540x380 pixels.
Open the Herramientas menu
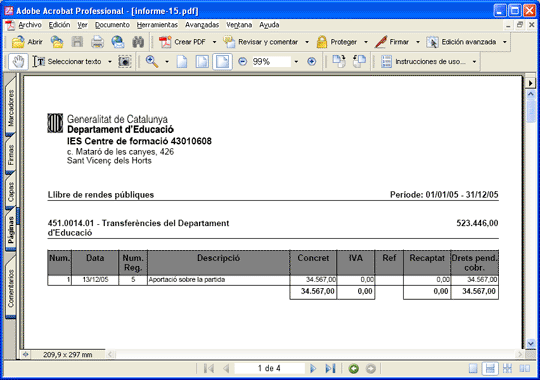(x=157, y=25)
